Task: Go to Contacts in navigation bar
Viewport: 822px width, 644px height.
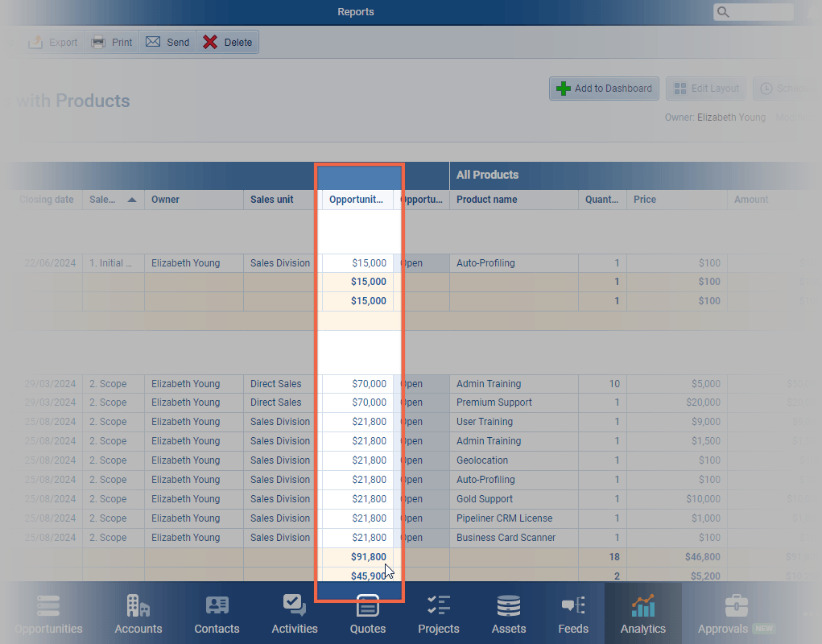Action: [x=217, y=615]
